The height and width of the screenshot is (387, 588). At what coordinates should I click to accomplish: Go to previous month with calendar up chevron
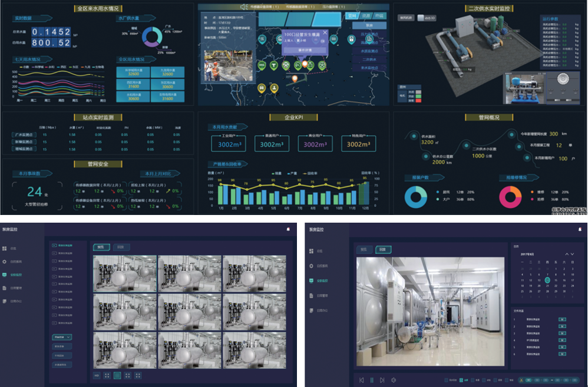coord(567,254)
